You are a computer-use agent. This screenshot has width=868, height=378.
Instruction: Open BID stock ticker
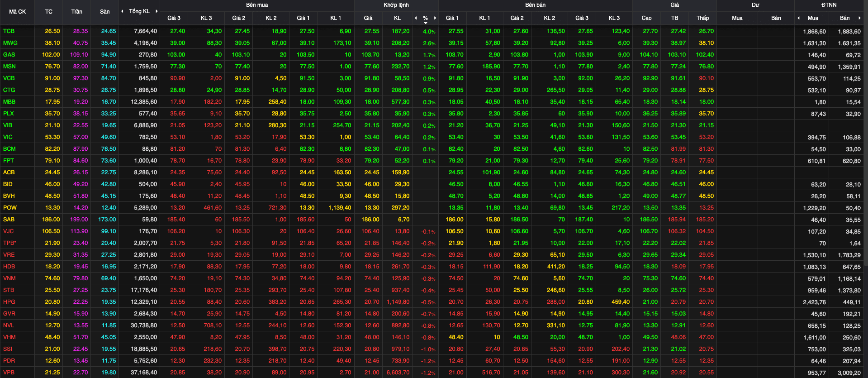coord(8,184)
